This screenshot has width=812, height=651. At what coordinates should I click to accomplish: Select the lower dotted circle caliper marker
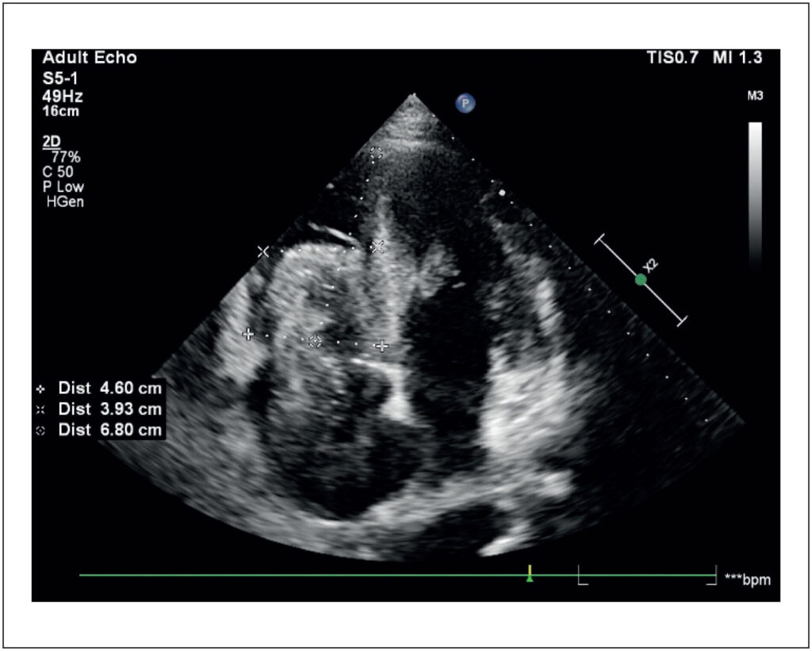(x=315, y=341)
